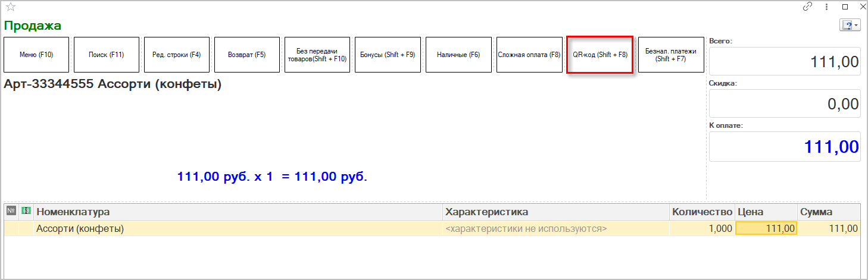868x280 pixels.
Task: Open Сложная оплата (F8) payment
Action: pyautogui.click(x=529, y=55)
